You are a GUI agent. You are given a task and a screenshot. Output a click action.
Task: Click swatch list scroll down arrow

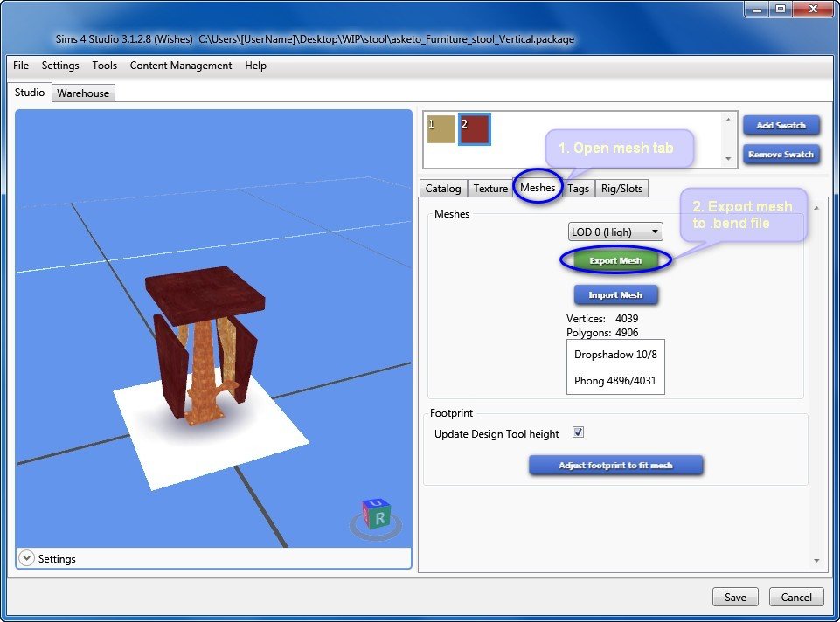coord(727,158)
